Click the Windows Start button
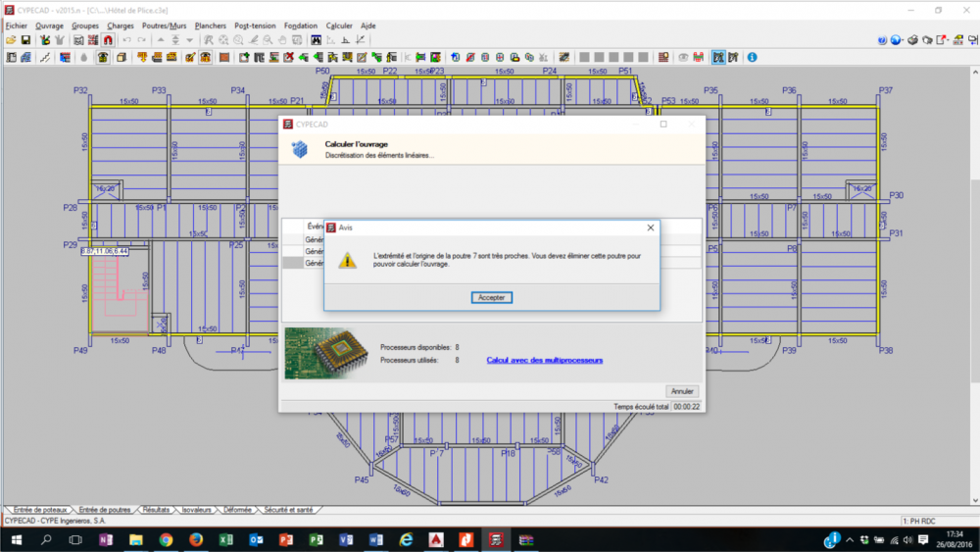The image size is (980, 552). [17, 539]
